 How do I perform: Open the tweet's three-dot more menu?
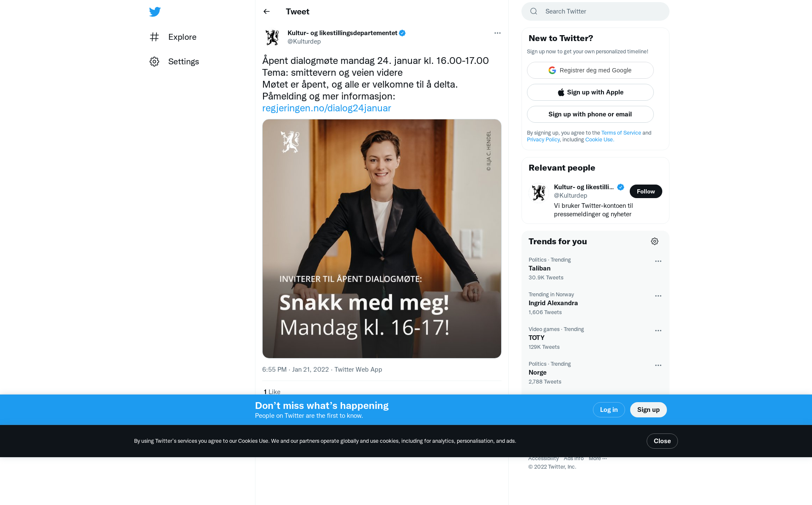[x=497, y=33]
